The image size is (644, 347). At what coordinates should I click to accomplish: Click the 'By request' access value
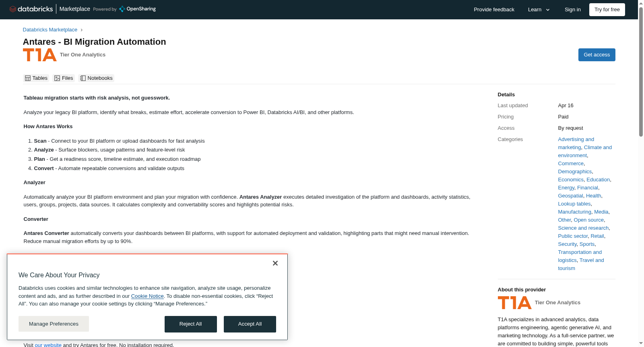pyautogui.click(x=570, y=128)
